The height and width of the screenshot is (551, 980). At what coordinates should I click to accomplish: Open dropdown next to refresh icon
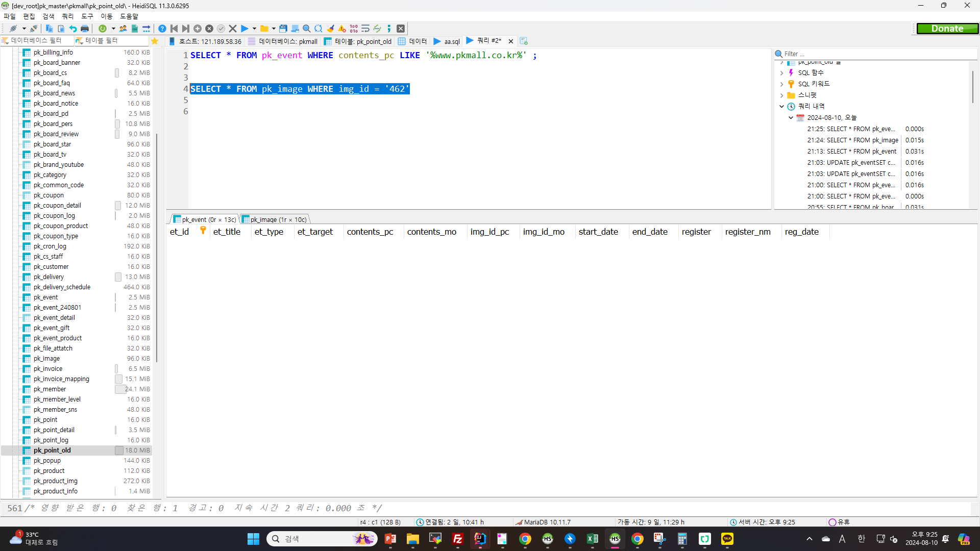pyautogui.click(x=113, y=29)
